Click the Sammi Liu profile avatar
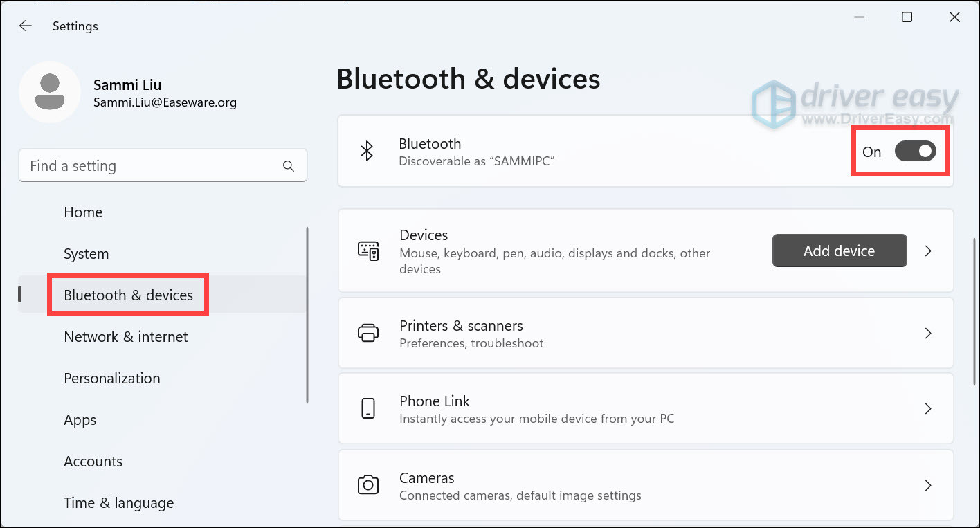 coord(50,92)
